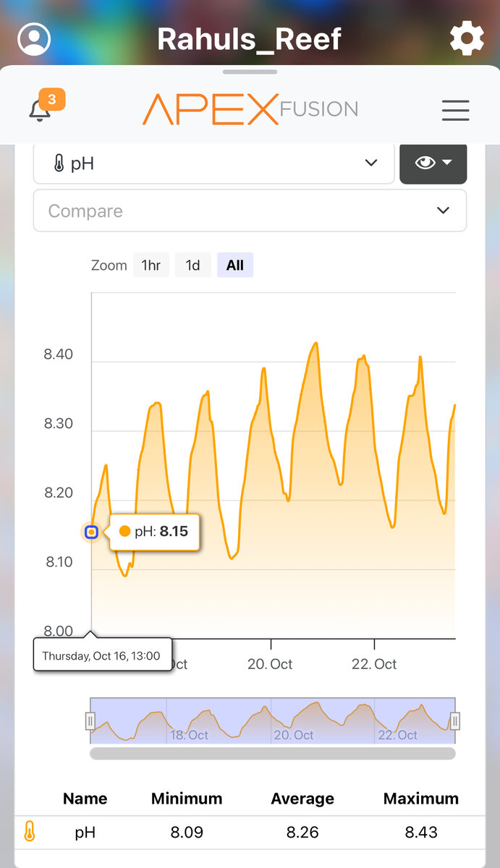Click the left range navigator handle
Screen dimensions: 500x868
90,720
